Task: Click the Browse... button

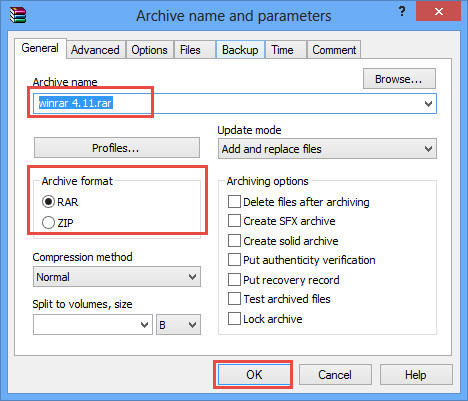Action: point(399,79)
